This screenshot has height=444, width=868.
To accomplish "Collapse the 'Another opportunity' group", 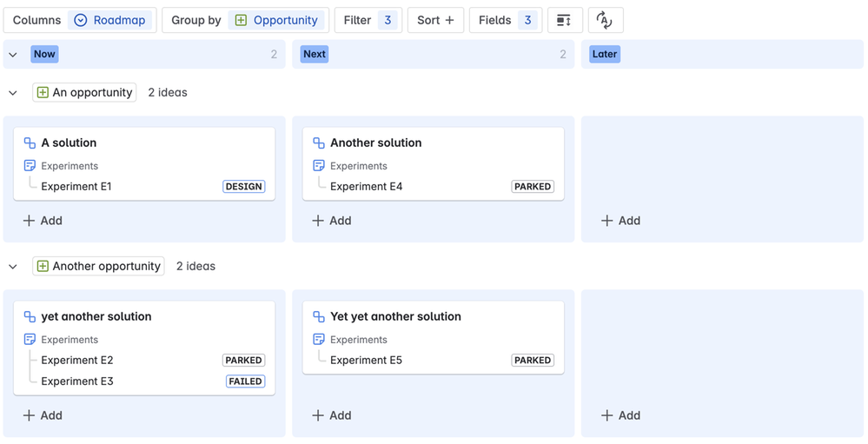I will coord(13,266).
